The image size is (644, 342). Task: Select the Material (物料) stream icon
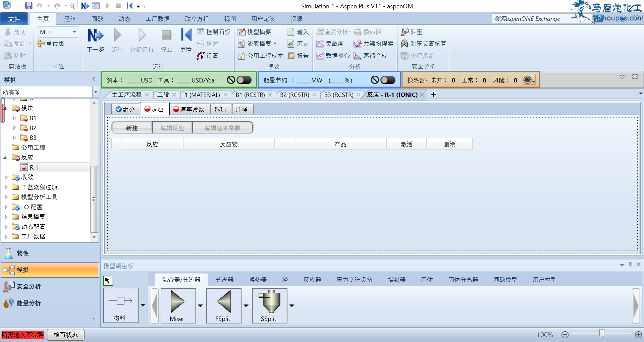click(121, 305)
